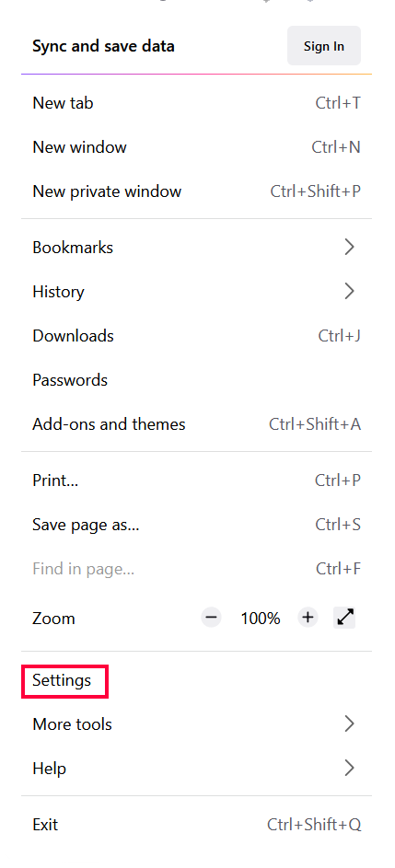Expand the Bookmarks submenu chevron
The height and width of the screenshot is (868, 395).
click(349, 247)
